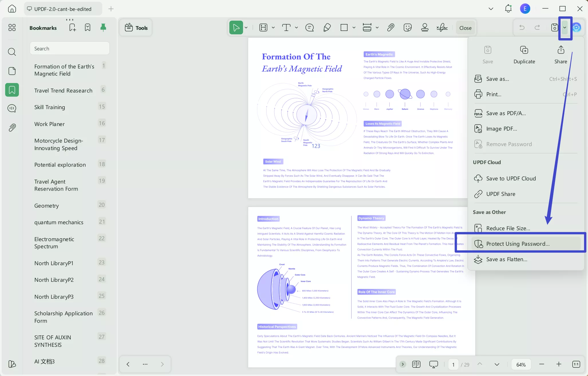Choose Reduce File Size option
The width and height of the screenshot is (588, 376).
click(x=508, y=228)
